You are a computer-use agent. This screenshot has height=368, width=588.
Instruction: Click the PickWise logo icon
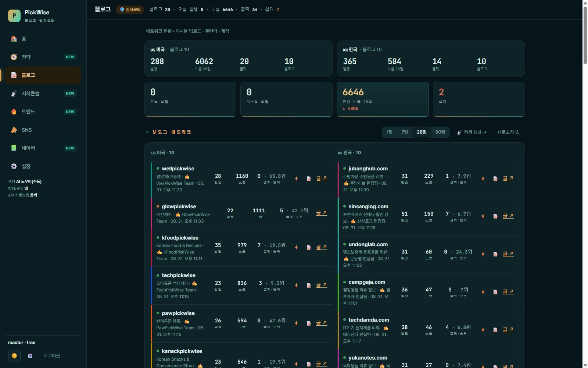(14, 16)
